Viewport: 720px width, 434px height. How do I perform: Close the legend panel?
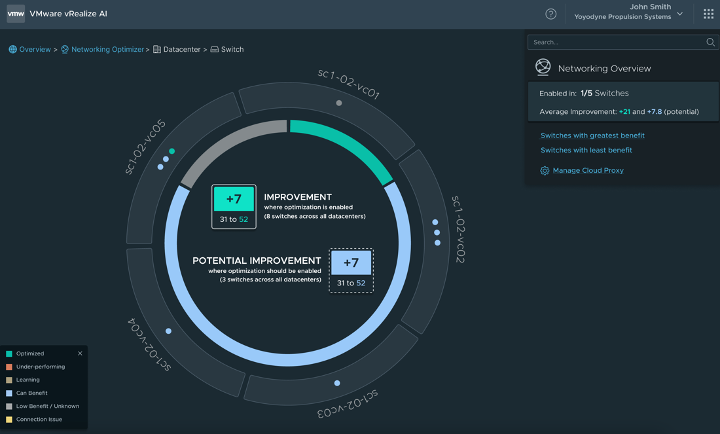pos(80,353)
